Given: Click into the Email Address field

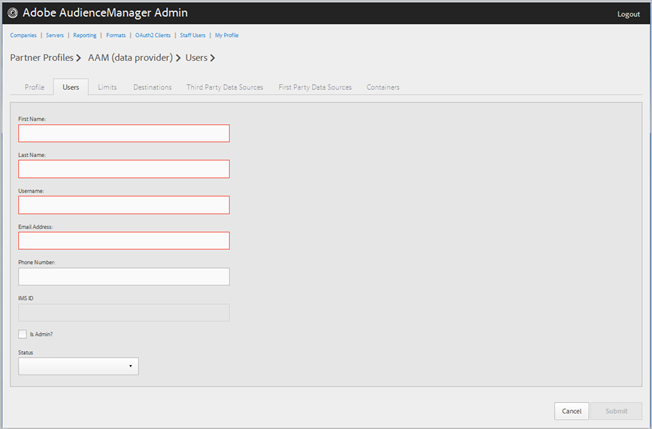Looking at the screenshot, I should pyautogui.click(x=124, y=241).
